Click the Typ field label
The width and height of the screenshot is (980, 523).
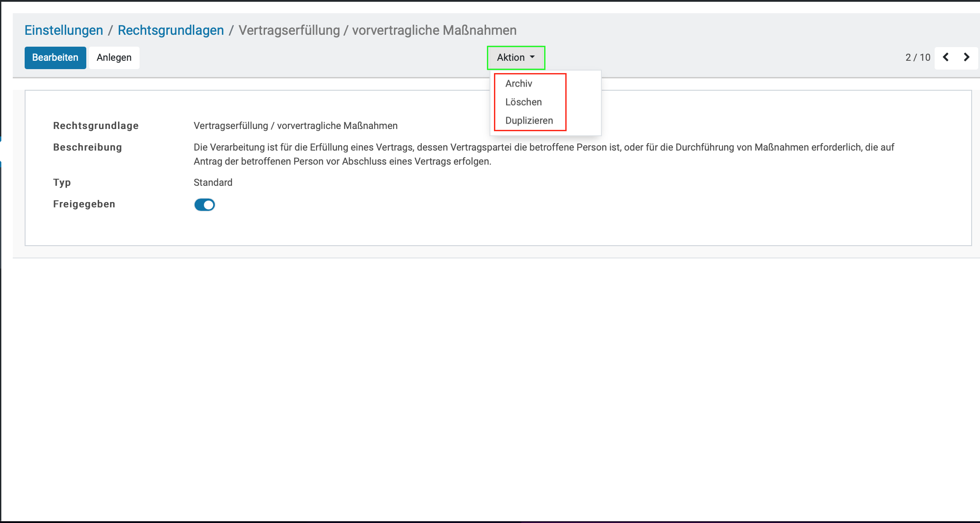point(62,183)
